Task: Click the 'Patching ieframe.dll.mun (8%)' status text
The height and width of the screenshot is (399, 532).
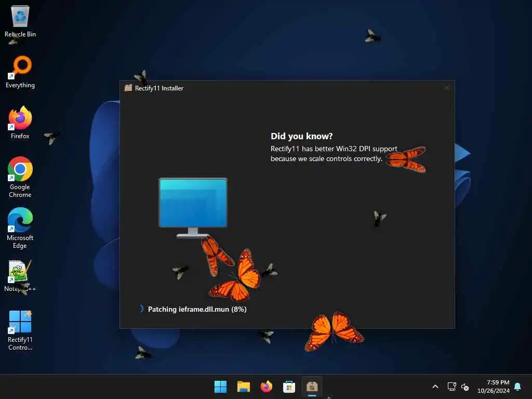Action: (197, 309)
